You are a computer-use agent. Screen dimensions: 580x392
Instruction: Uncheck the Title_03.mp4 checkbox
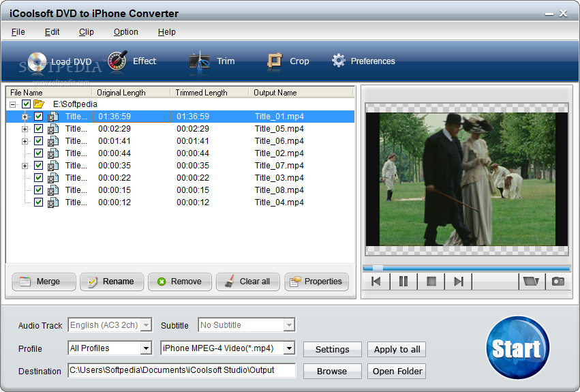(x=38, y=177)
